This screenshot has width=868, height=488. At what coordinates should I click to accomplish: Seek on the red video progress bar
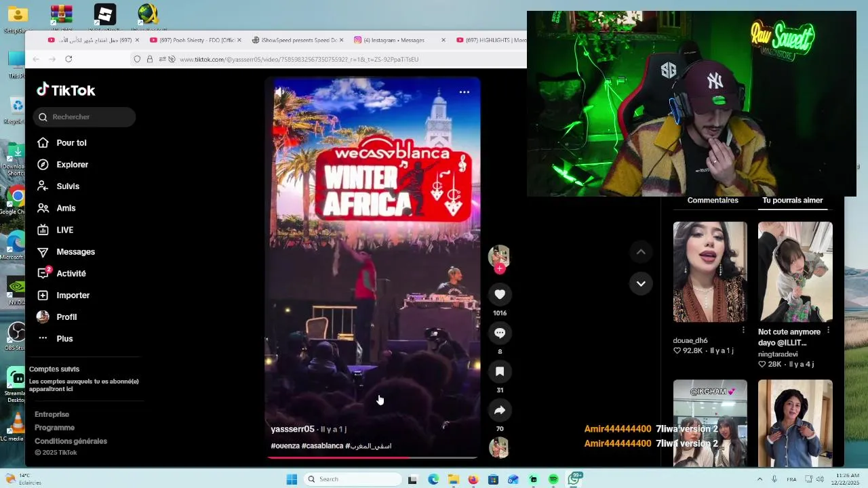(x=372, y=457)
